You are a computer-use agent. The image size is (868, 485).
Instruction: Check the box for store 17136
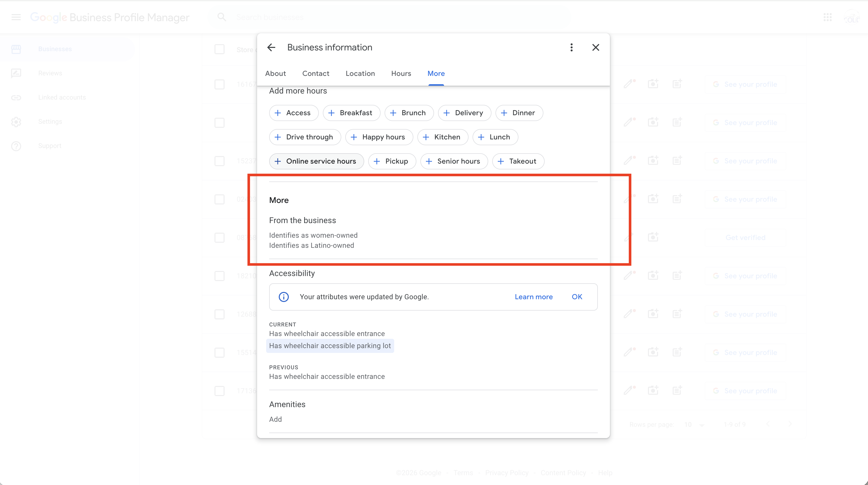[219, 391]
